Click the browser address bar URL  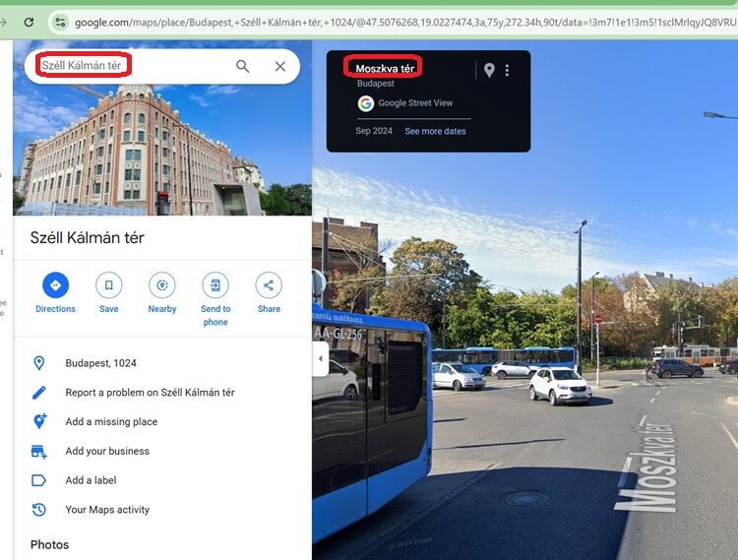(394, 22)
